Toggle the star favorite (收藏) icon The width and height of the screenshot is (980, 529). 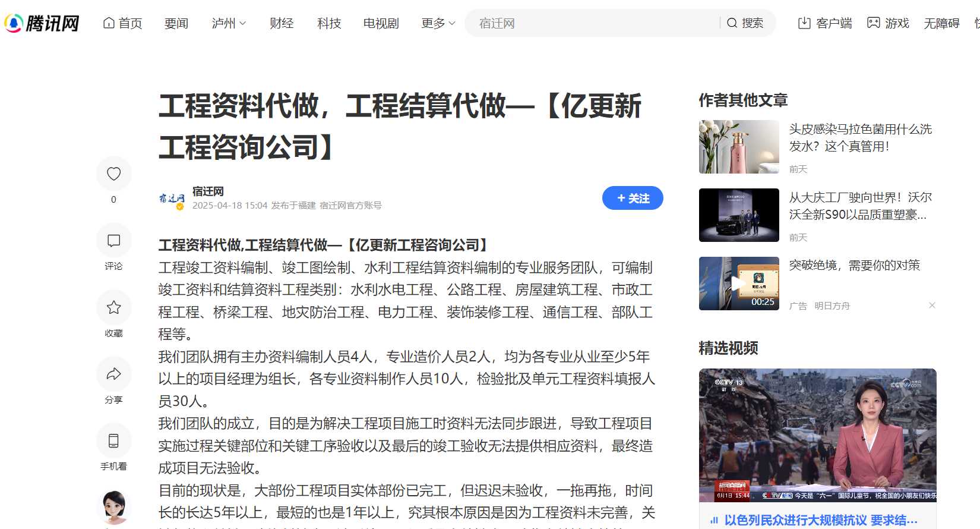(x=113, y=307)
